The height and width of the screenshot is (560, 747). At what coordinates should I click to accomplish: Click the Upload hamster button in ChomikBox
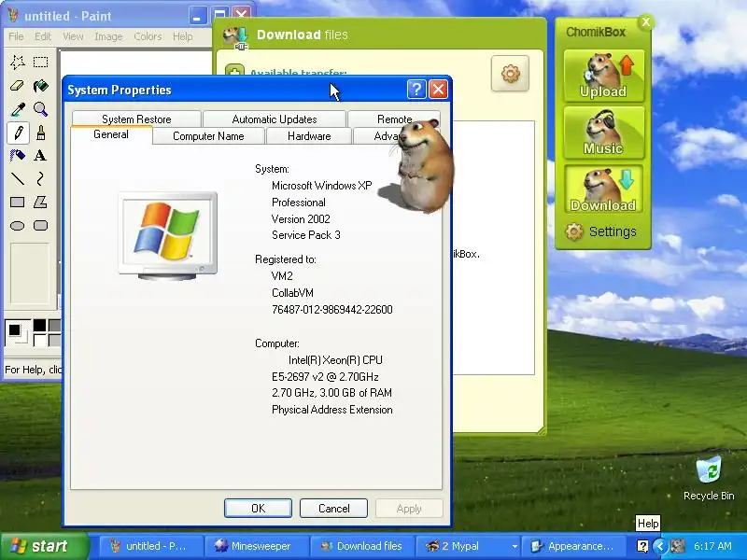[603, 76]
